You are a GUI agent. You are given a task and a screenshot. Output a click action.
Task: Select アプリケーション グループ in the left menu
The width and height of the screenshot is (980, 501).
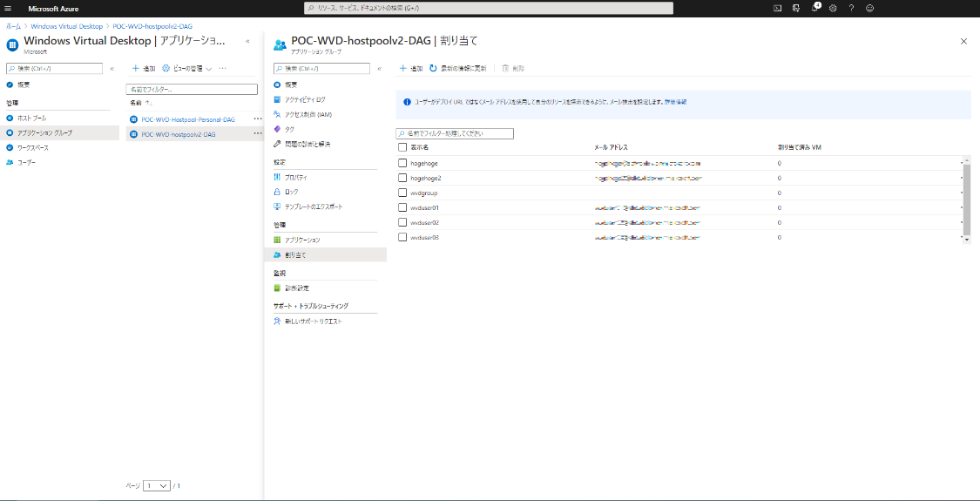pos(44,132)
